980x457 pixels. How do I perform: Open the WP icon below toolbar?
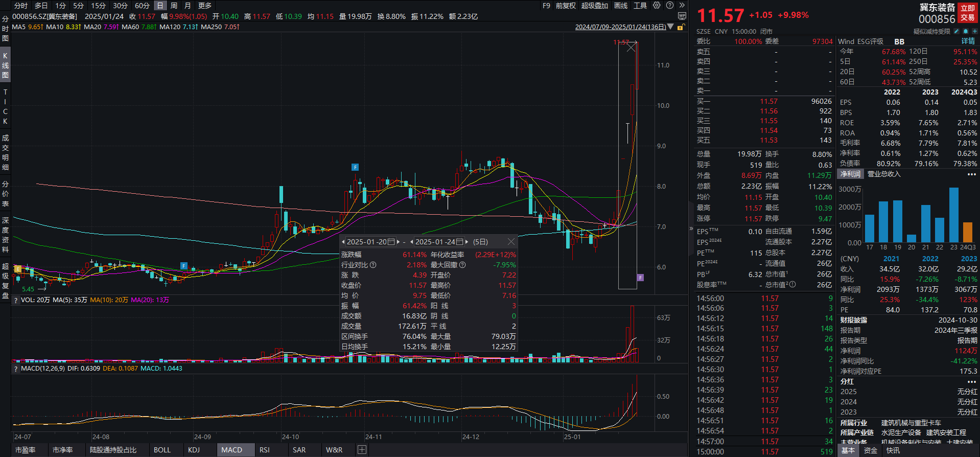point(682,16)
